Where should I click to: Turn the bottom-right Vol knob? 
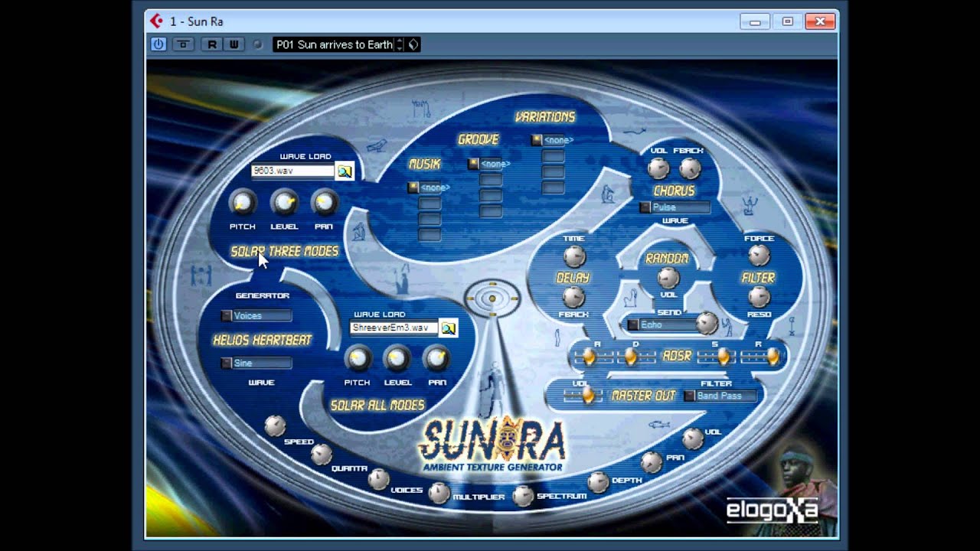pyautogui.click(x=692, y=439)
